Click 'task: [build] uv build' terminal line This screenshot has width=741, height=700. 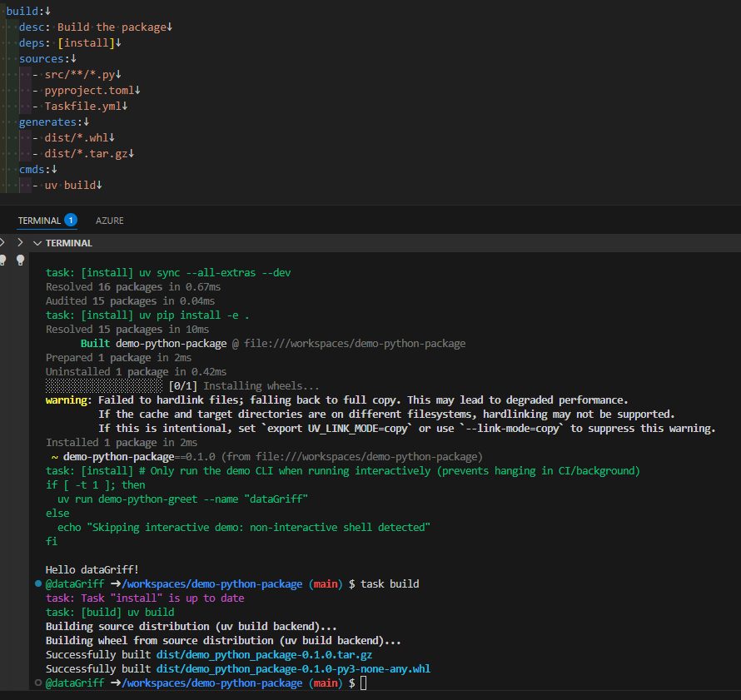click(x=110, y=612)
